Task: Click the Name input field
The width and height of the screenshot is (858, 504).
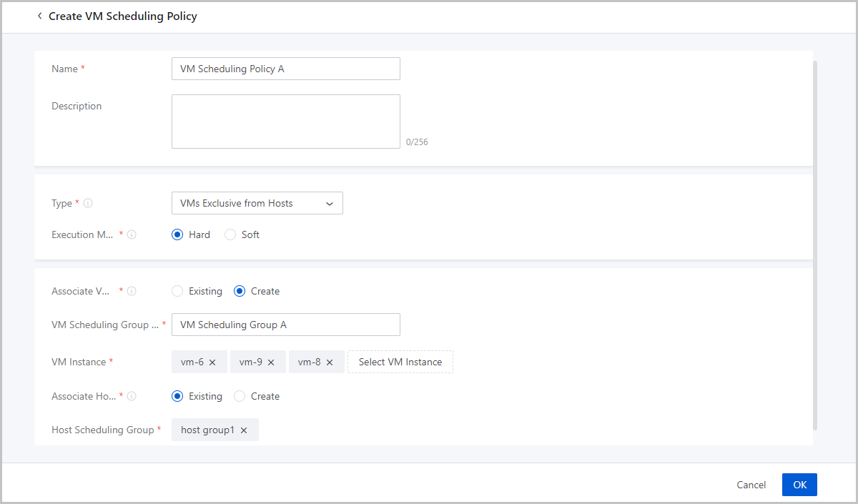Action: pyautogui.click(x=285, y=69)
